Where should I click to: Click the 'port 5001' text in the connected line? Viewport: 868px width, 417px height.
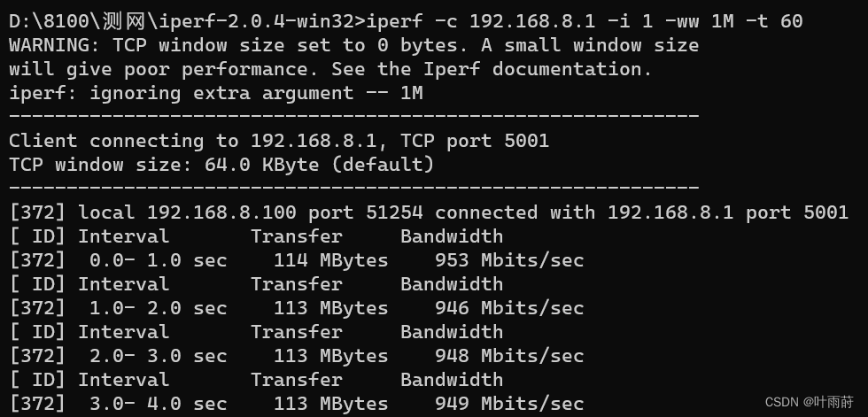(x=797, y=212)
